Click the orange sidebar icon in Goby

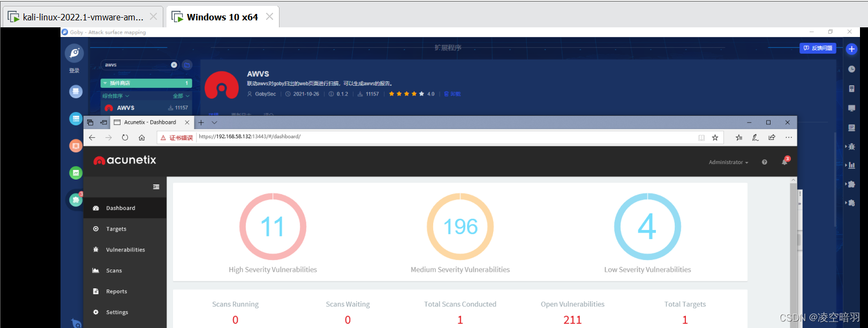point(76,146)
